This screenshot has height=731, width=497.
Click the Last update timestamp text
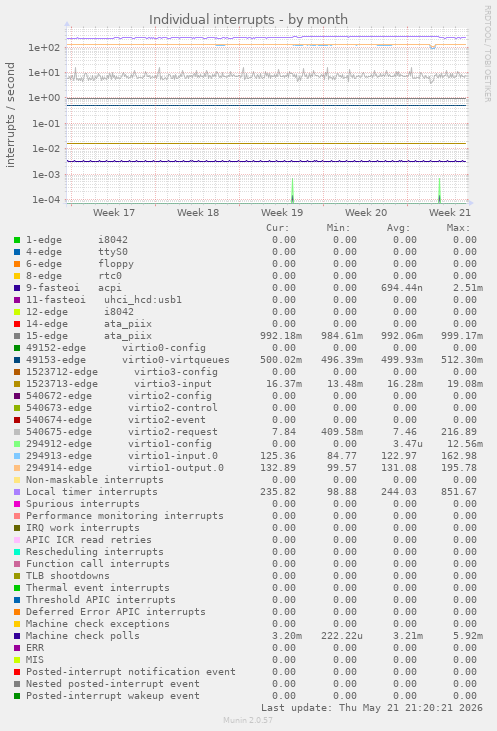(372, 708)
